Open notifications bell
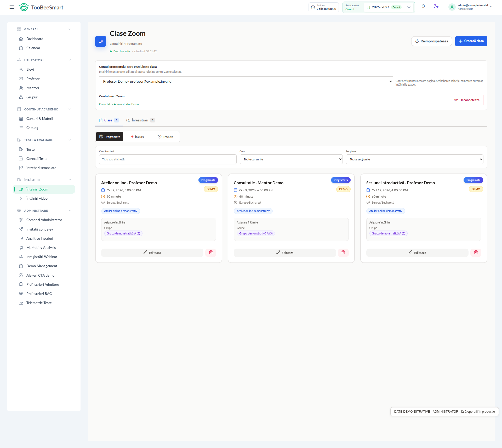The image size is (502, 448). 423,7
